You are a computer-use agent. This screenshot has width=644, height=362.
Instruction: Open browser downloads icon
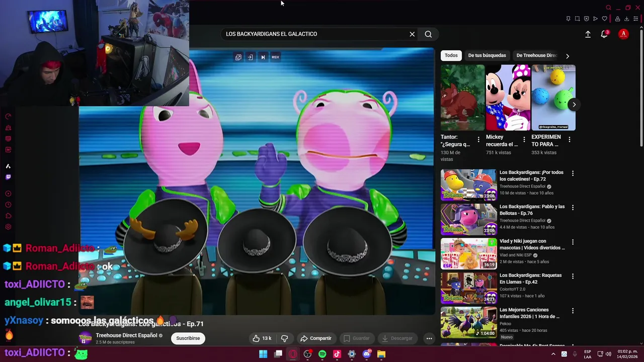coord(626,19)
